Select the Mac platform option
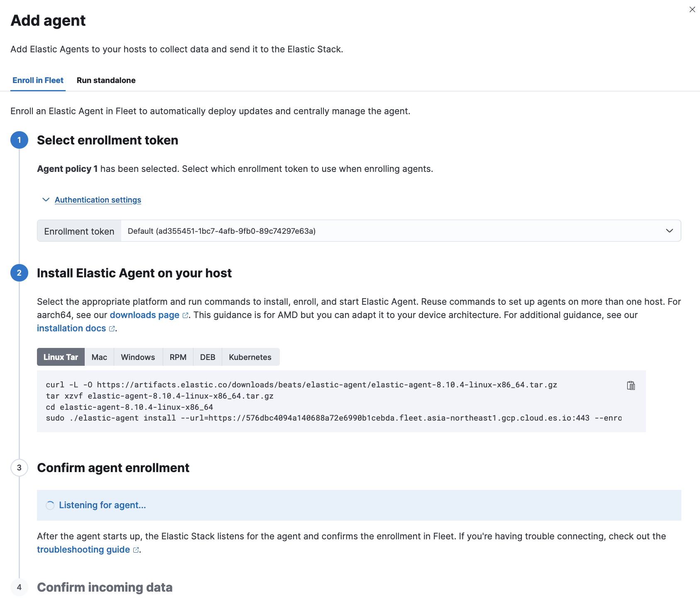This screenshot has height=607, width=700. (x=99, y=357)
